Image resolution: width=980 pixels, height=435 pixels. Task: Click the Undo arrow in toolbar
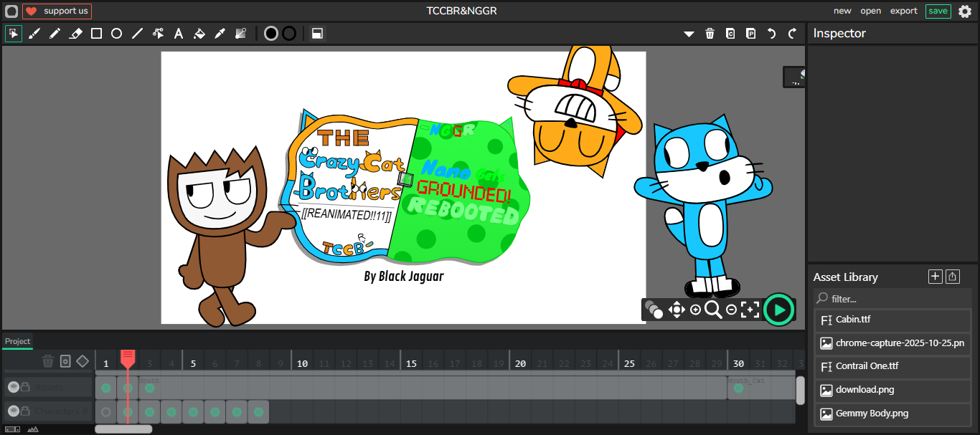(x=772, y=34)
